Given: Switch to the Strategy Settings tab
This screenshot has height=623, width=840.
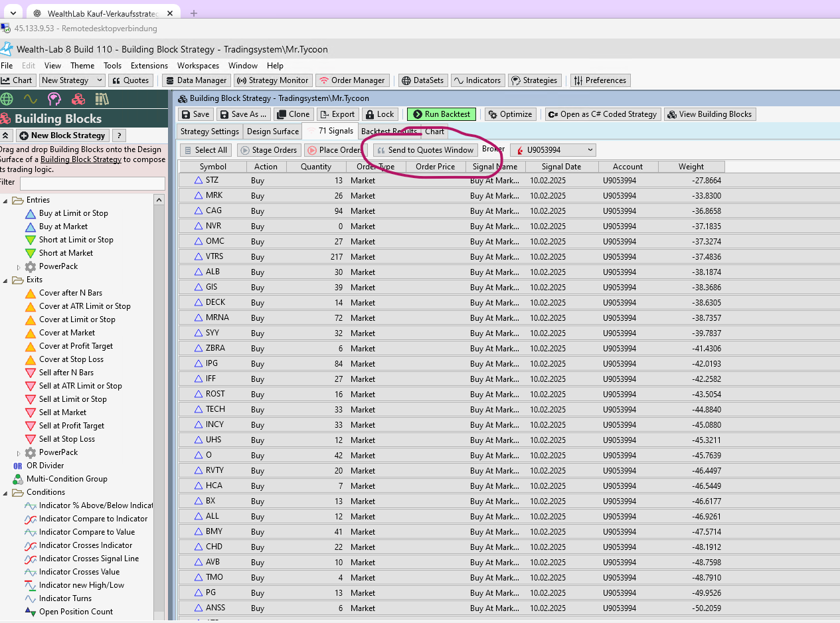Looking at the screenshot, I should tap(209, 132).
